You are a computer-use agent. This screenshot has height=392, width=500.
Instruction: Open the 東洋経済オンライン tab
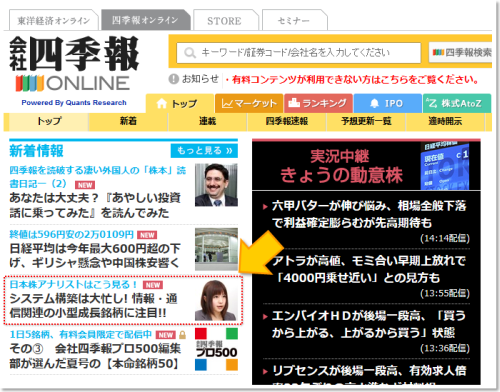54,21
